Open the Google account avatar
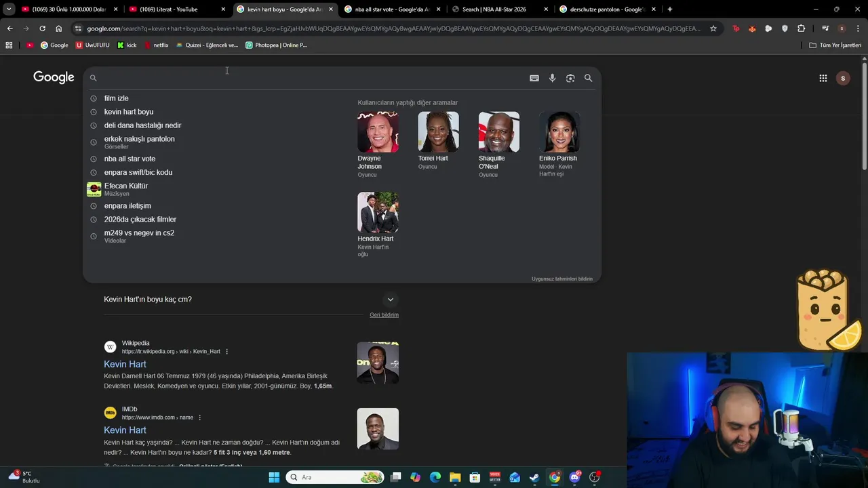The image size is (868, 488). click(843, 78)
